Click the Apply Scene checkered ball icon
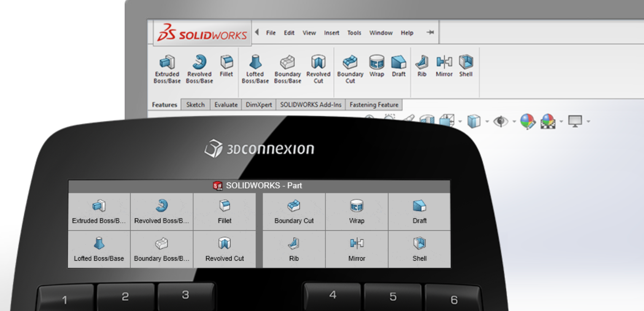Viewport: 644px width, 311px height. 548,121
